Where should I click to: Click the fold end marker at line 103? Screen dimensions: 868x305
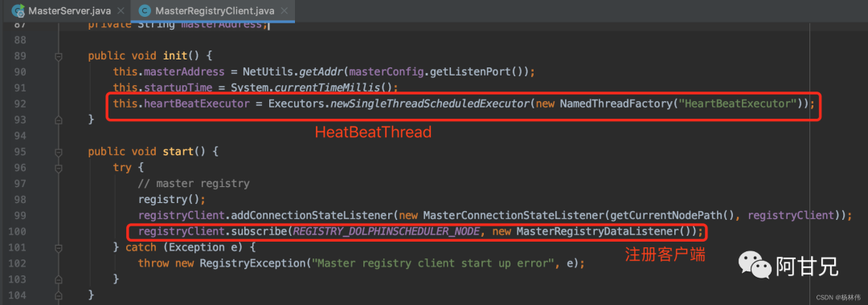click(x=59, y=279)
